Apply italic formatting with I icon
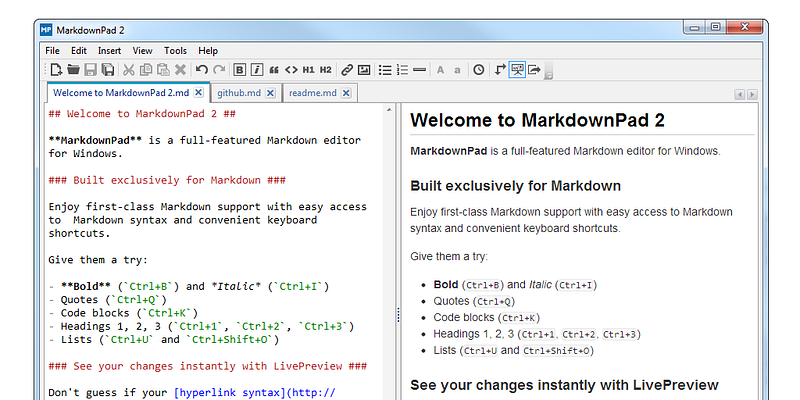Screen dimensions: 800x400 257,70
